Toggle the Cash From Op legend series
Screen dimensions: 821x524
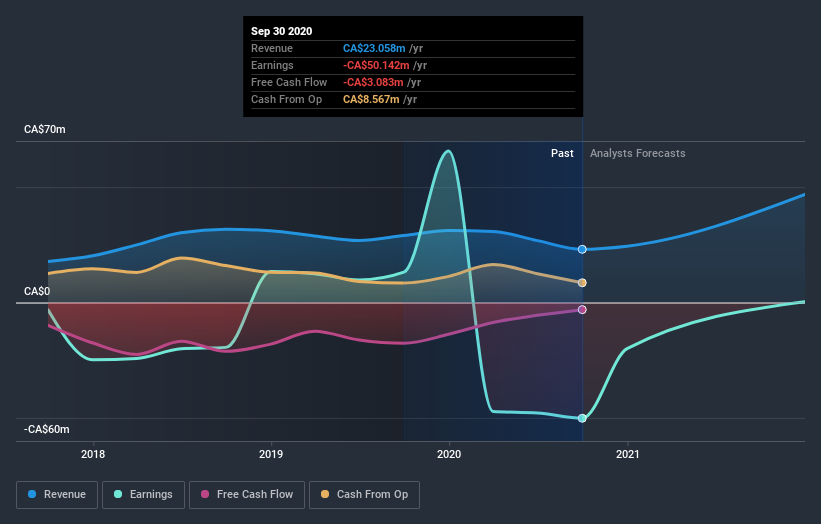(x=364, y=495)
